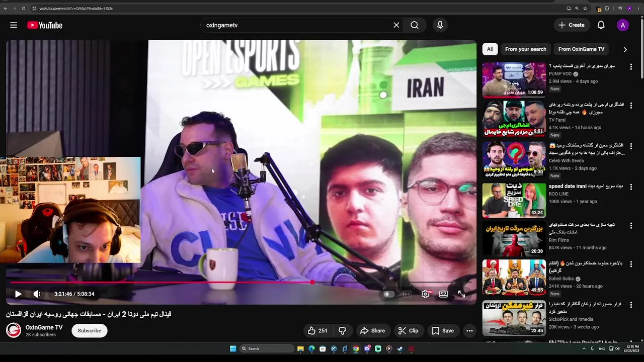Open options for the TV Farsi video
The image size is (644, 362).
click(x=631, y=106)
